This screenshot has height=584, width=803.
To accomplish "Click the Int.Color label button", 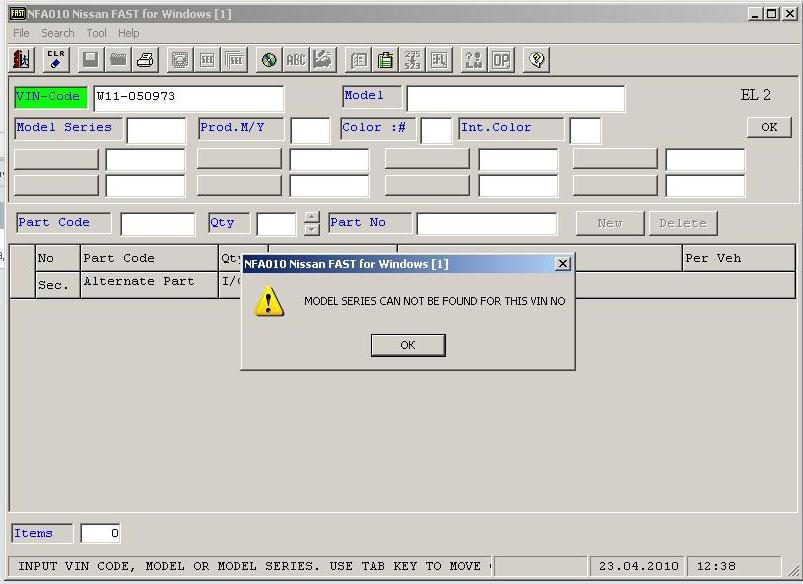I will tap(511, 129).
